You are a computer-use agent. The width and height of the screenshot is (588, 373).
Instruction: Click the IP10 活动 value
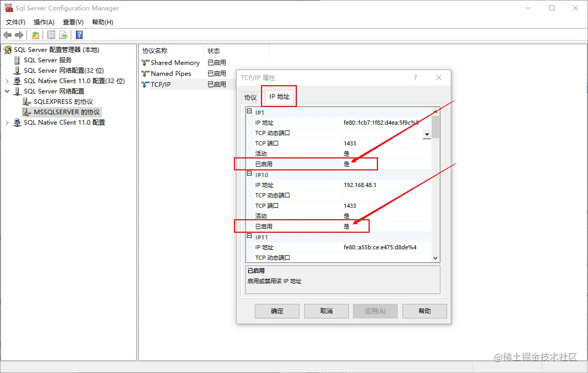[x=346, y=216]
